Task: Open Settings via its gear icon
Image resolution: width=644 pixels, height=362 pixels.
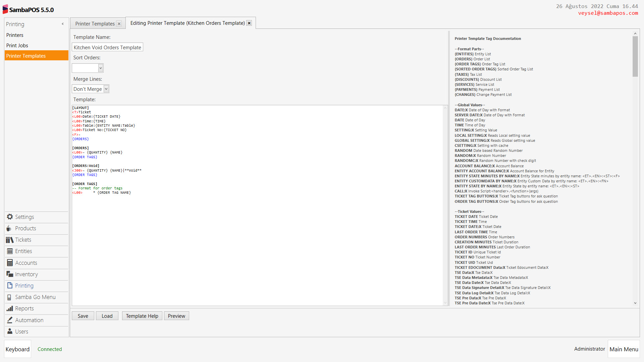Action: [10, 217]
